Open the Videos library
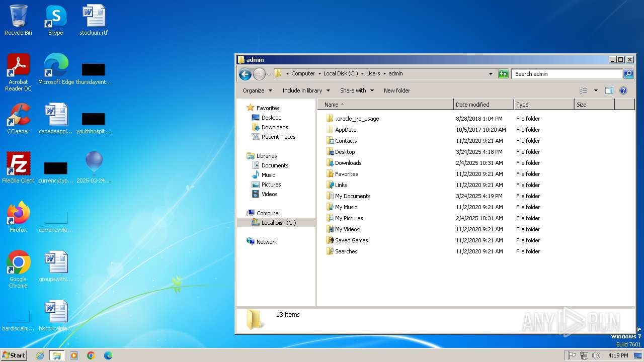 [x=269, y=194]
